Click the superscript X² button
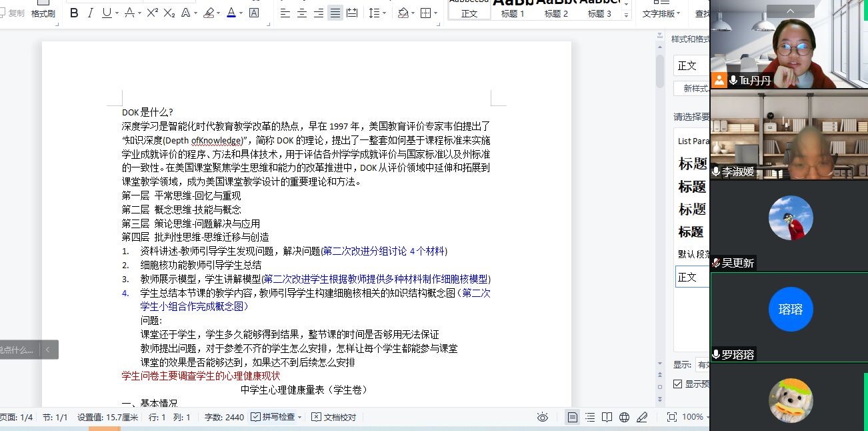This screenshot has height=431, width=868. click(152, 13)
